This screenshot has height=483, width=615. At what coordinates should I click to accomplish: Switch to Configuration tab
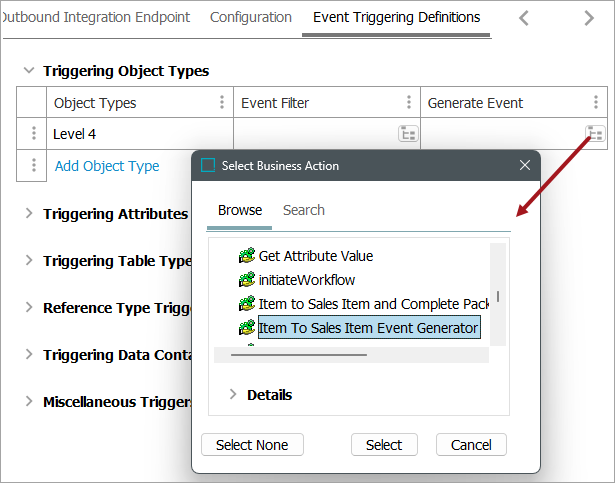tap(251, 18)
